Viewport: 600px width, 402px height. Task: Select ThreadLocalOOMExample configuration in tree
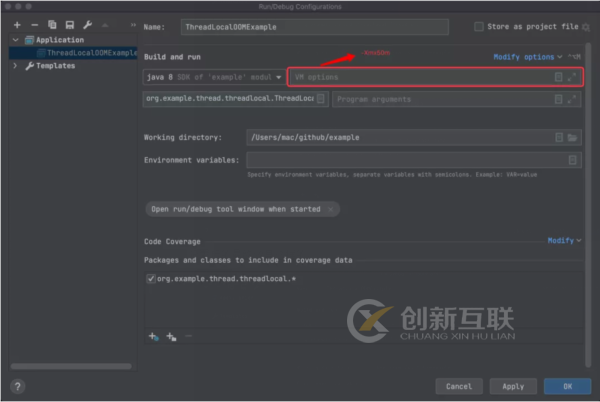click(x=92, y=53)
